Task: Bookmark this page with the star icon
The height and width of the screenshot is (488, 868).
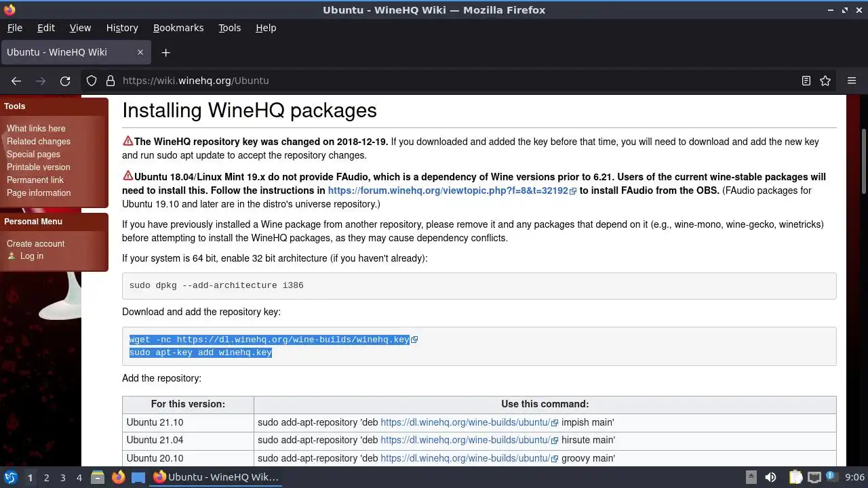Action: click(825, 81)
